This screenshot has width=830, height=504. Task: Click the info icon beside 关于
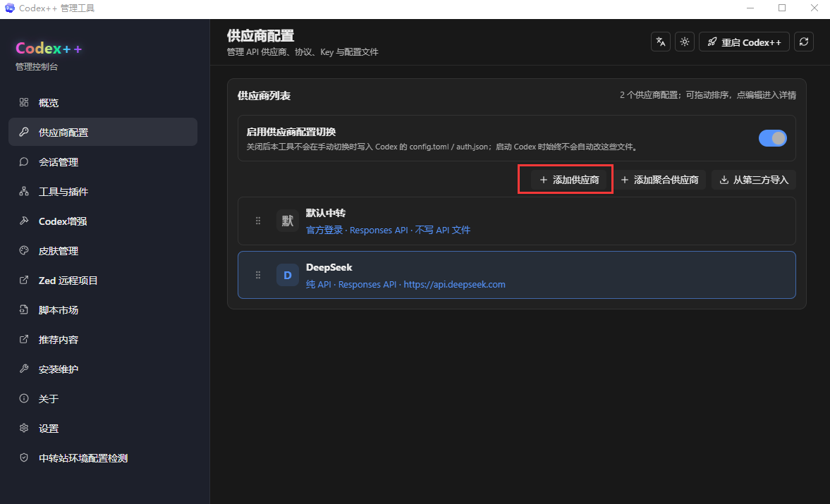(24, 398)
